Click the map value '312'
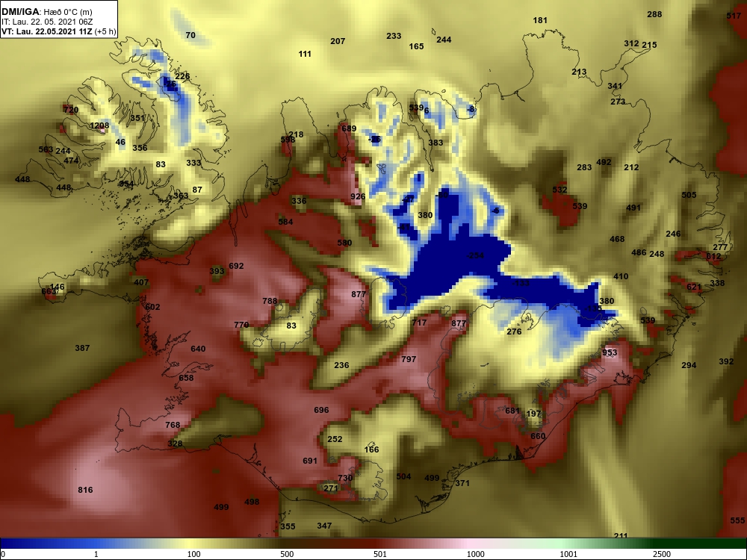This screenshot has height=560, width=747. point(631,43)
